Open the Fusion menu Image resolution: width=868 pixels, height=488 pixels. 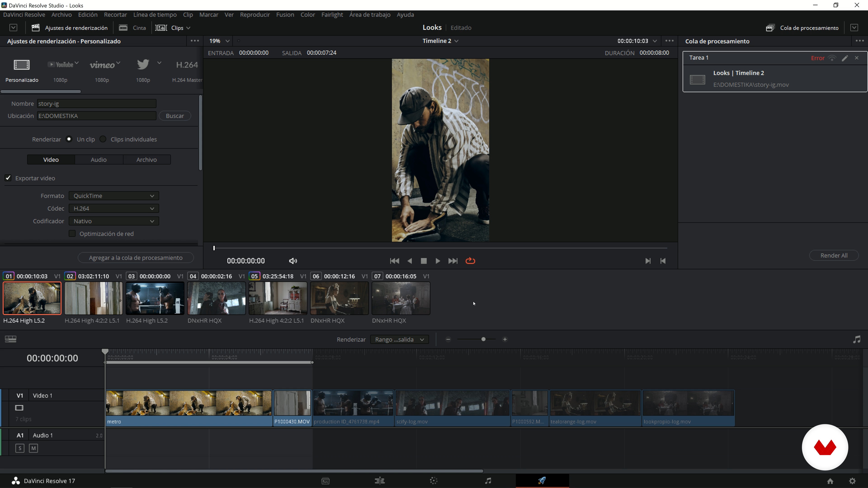(285, 14)
